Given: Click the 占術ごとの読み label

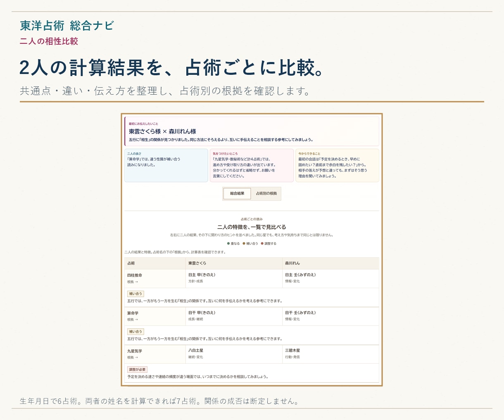Looking at the screenshot, I should click(252, 219).
